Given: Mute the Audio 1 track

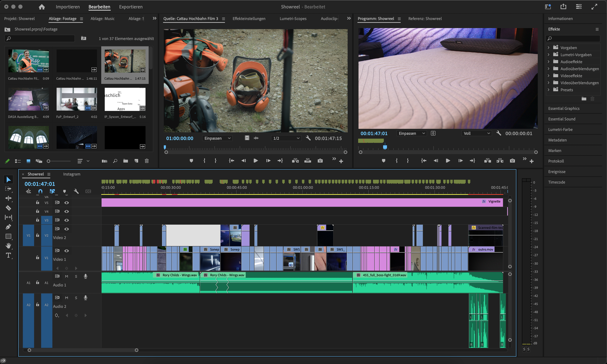Looking at the screenshot, I should [67, 276].
